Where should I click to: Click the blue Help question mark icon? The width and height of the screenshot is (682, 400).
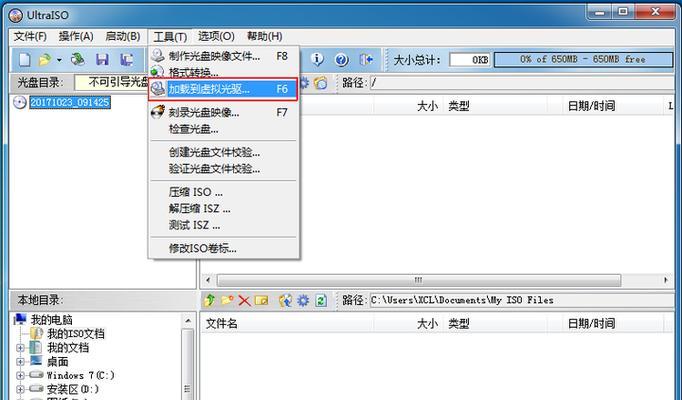coord(342,60)
